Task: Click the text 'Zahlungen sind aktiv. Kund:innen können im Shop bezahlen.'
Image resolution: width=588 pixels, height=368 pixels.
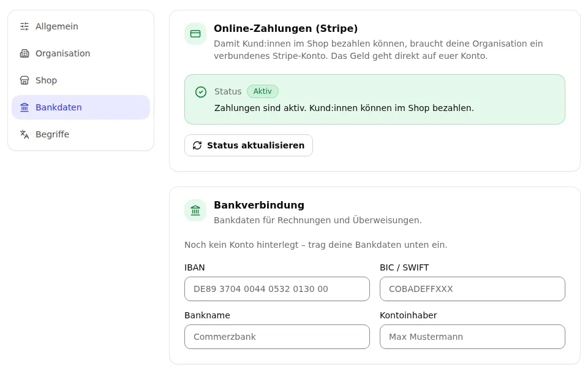Action: coord(344,108)
